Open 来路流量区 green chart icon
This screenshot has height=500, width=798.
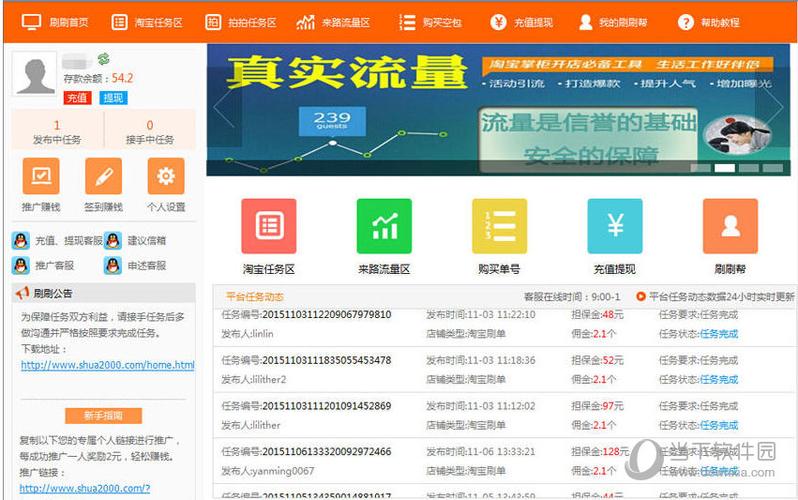pyautogui.click(x=384, y=226)
